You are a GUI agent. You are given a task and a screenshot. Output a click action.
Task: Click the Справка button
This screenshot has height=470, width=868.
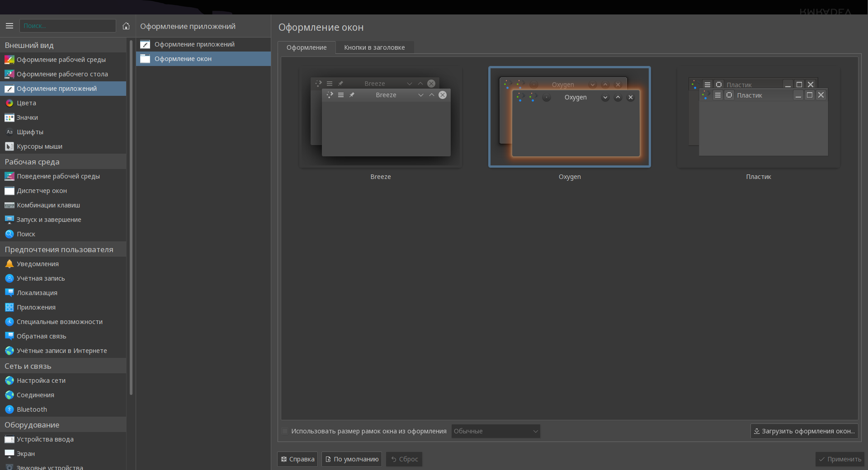coord(297,459)
